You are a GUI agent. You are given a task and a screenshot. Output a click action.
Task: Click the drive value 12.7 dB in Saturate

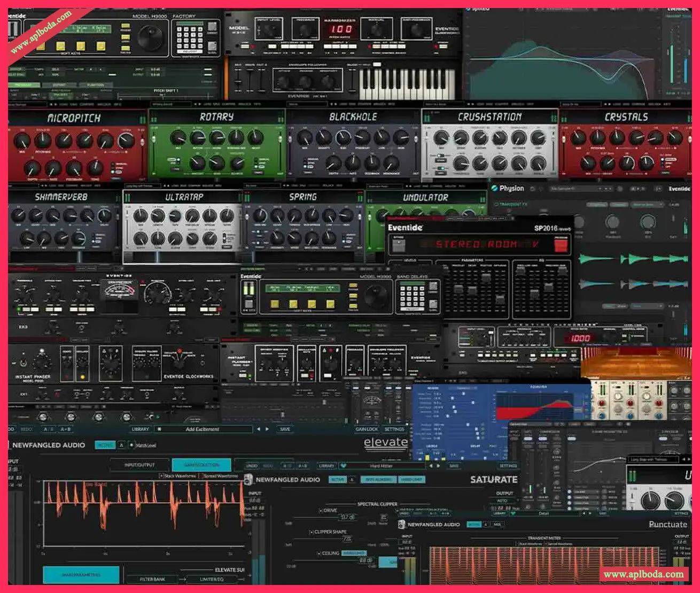tap(347, 517)
